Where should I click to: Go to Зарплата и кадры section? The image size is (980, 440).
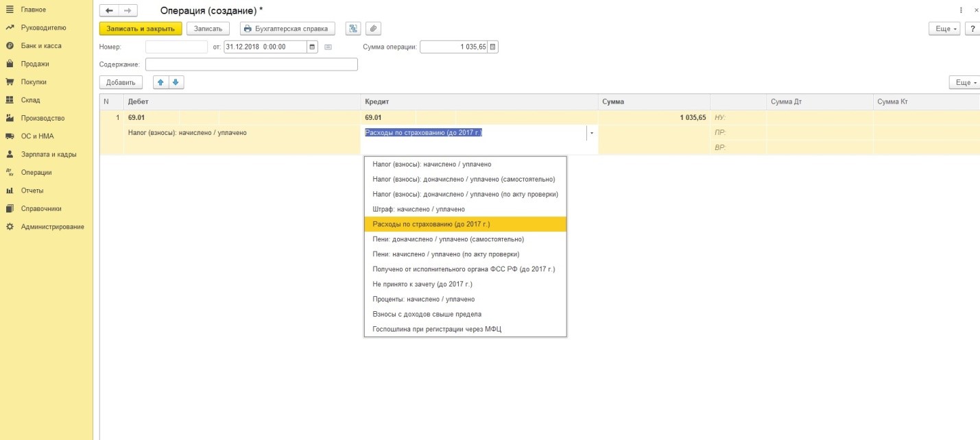[49, 154]
